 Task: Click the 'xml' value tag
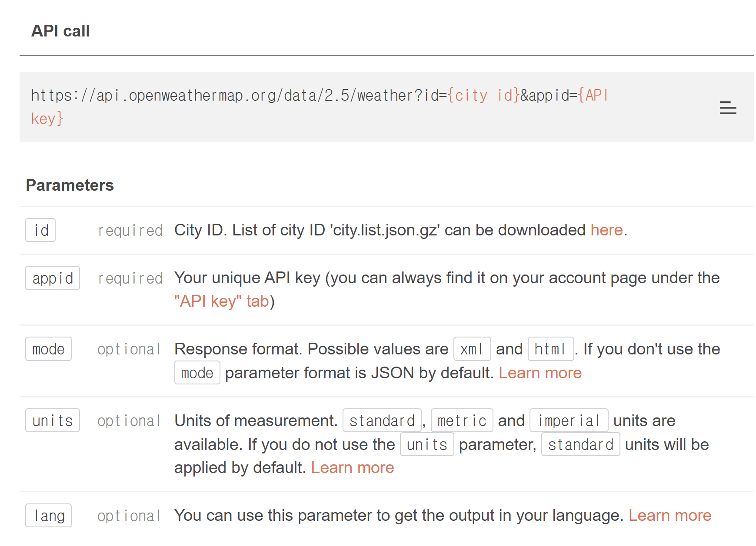point(472,349)
